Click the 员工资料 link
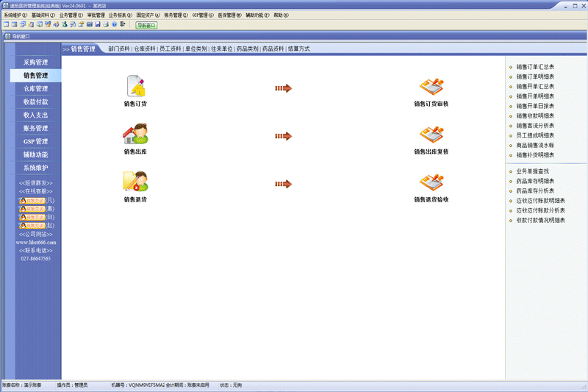This screenshot has width=588, height=392. [171, 49]
